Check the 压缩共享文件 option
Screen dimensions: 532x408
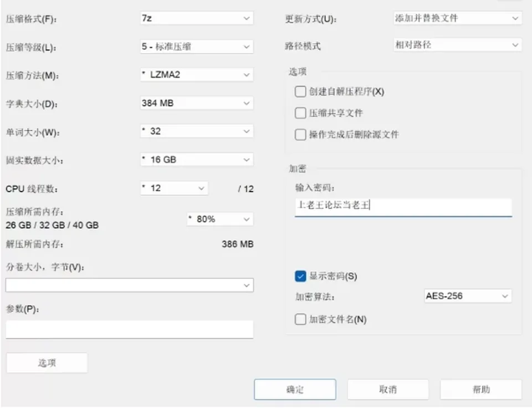pyautogui.click(x=300, y=113)
